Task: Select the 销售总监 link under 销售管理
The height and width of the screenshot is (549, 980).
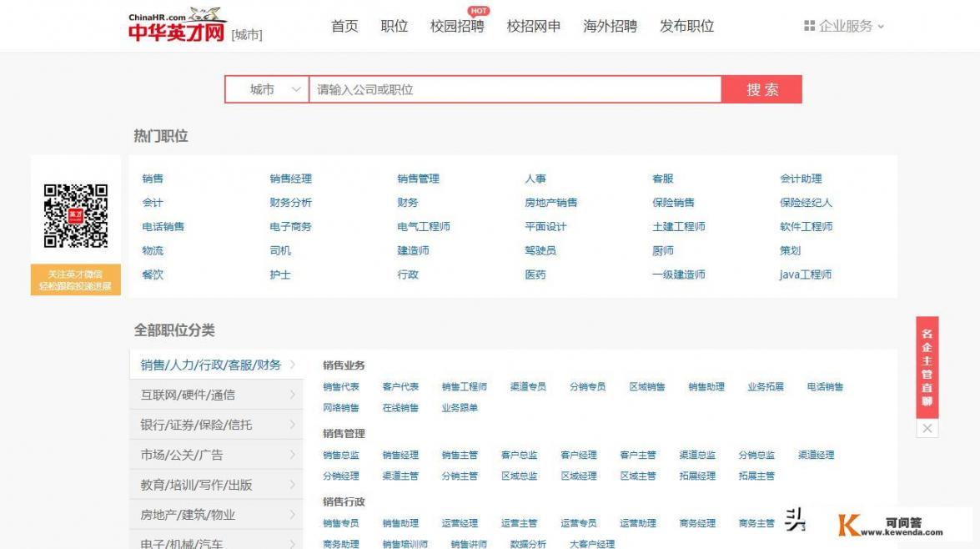Action: [343, 455]
